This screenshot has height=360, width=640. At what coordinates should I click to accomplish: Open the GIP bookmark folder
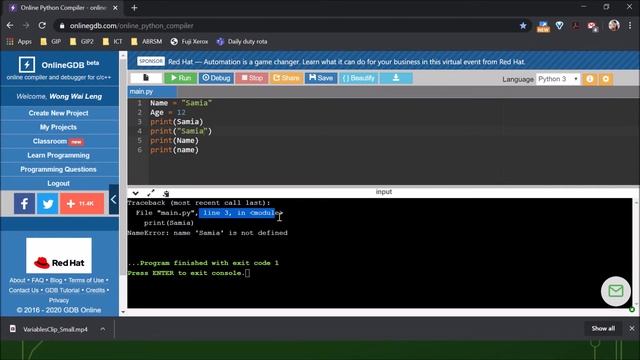point(51,42)
